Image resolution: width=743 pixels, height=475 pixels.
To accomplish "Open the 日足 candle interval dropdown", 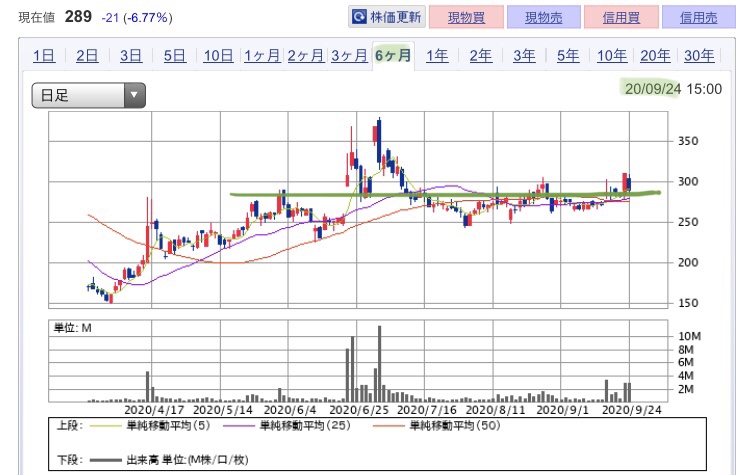I will pyautogui.click(x=89, y=95).
